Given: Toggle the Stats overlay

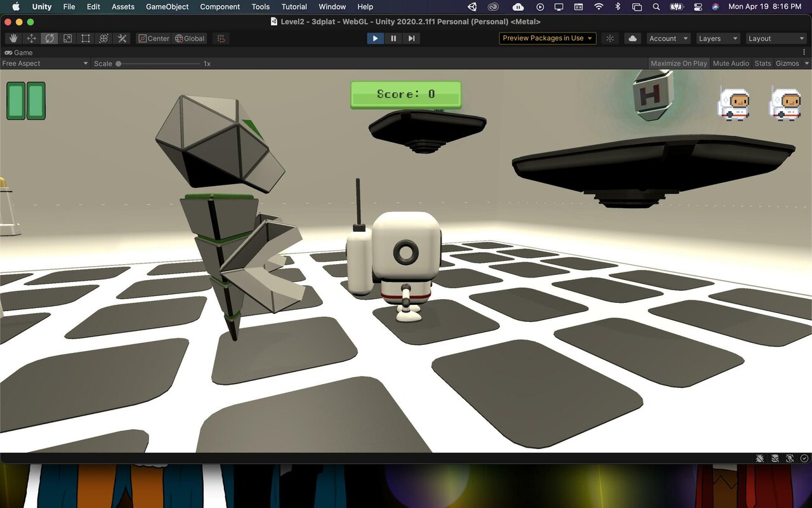Looking at the screenshot, I should point(763,63).
